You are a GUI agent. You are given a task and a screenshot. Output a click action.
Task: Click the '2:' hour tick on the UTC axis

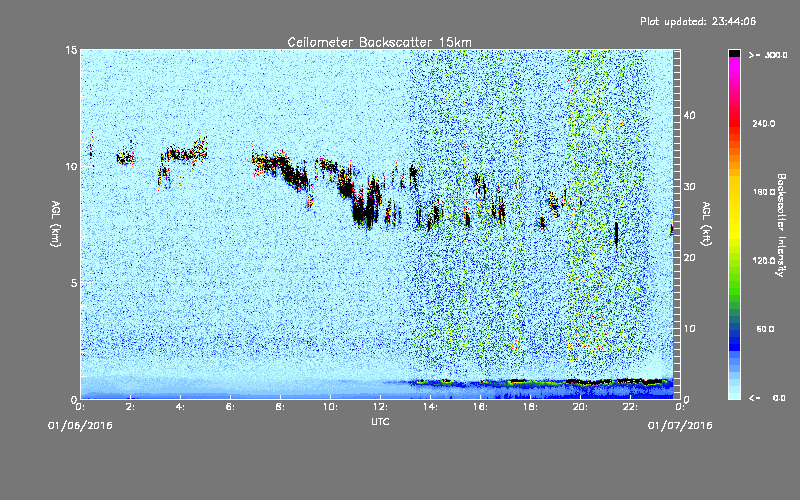[131, 407]
